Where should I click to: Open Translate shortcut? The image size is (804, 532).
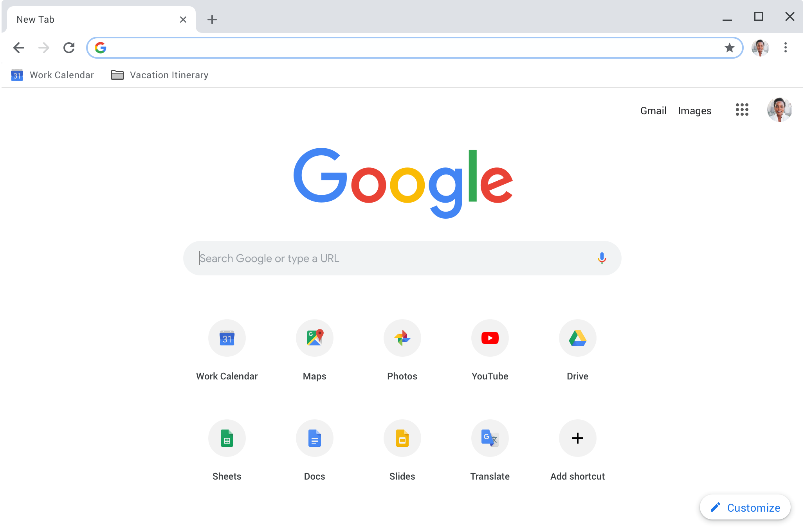[x=490, y=438]
